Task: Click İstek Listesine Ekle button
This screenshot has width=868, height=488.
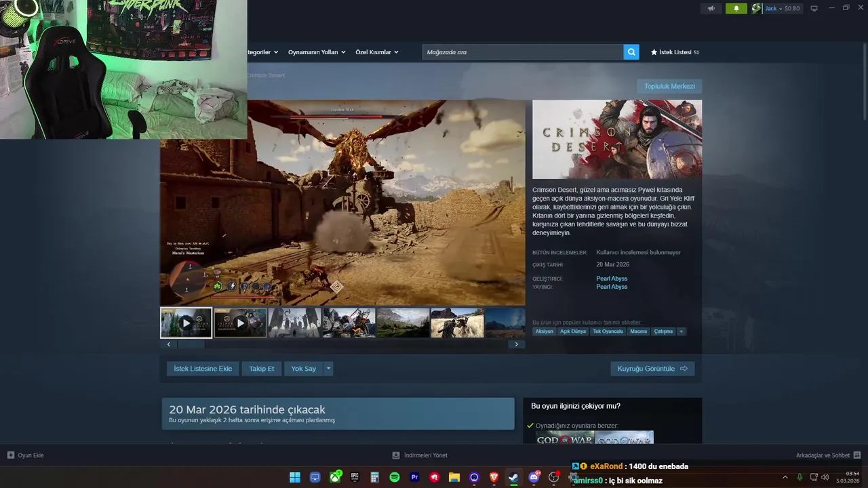Action: click(203, 369)
